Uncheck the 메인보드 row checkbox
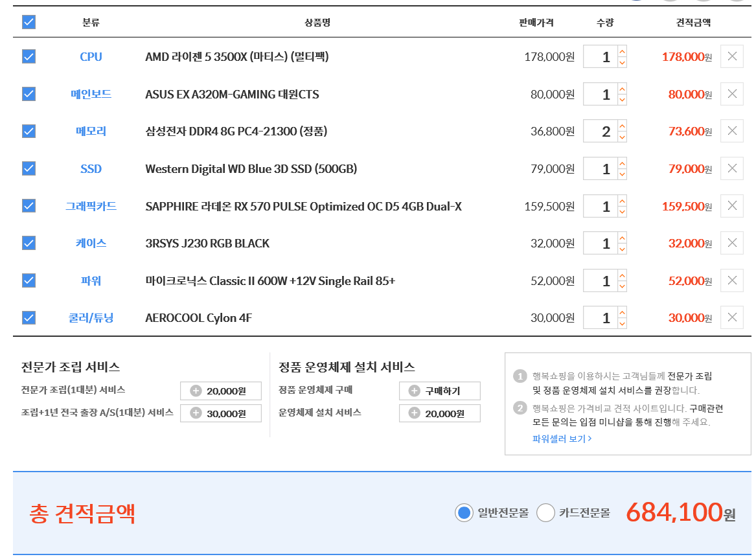 pyautogui.click(x=29, y=93)
